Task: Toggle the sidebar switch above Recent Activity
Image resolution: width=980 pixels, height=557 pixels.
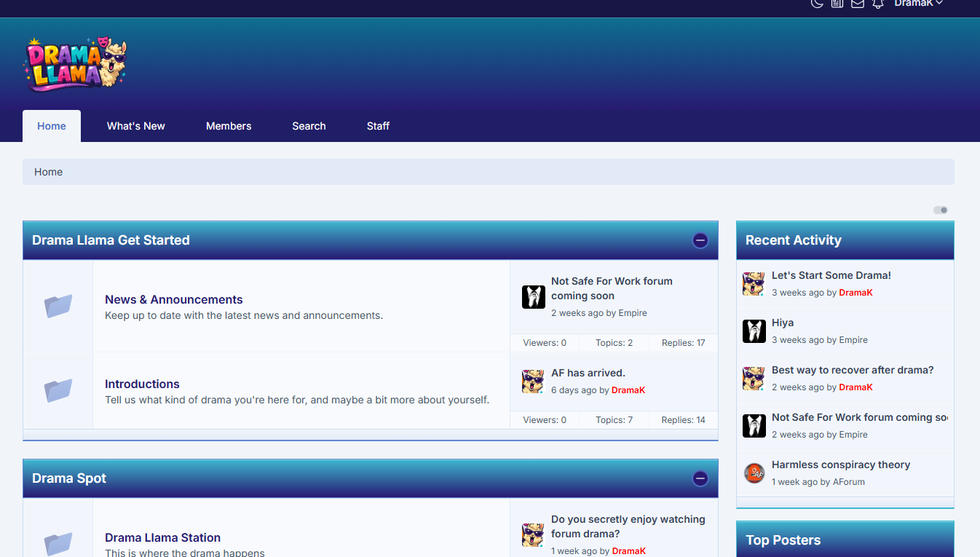Action: point(941,210)
